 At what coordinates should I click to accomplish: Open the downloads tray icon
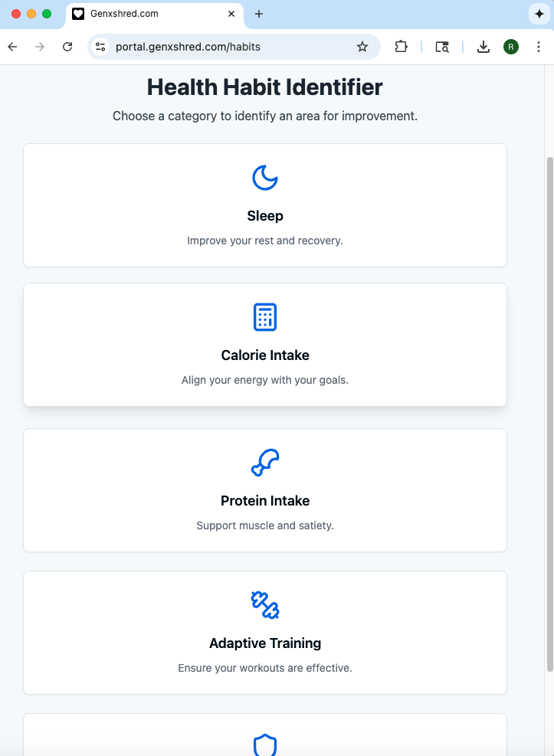pos(484,47)
